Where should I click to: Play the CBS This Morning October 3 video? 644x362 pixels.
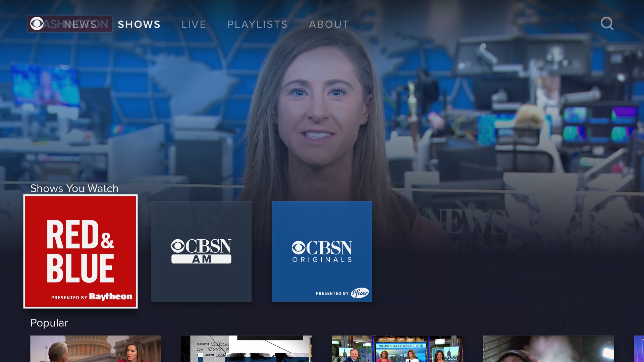397,349
